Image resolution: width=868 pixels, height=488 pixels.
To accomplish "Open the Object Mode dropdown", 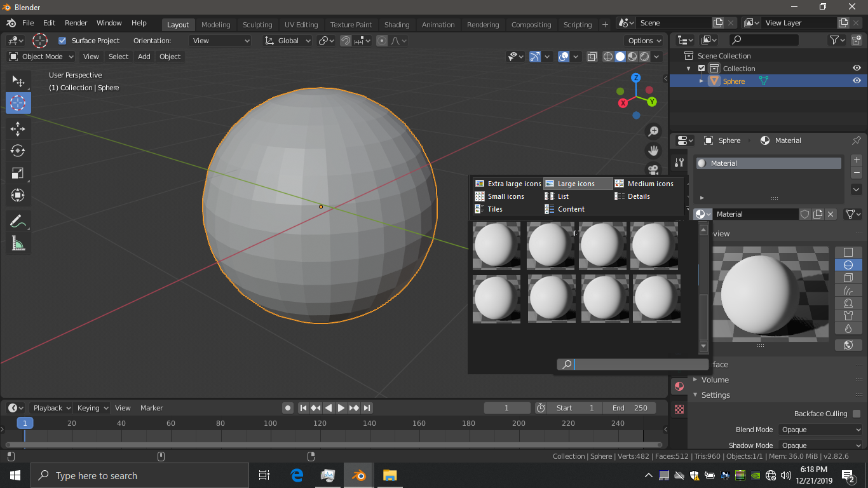I will (41, 57).
